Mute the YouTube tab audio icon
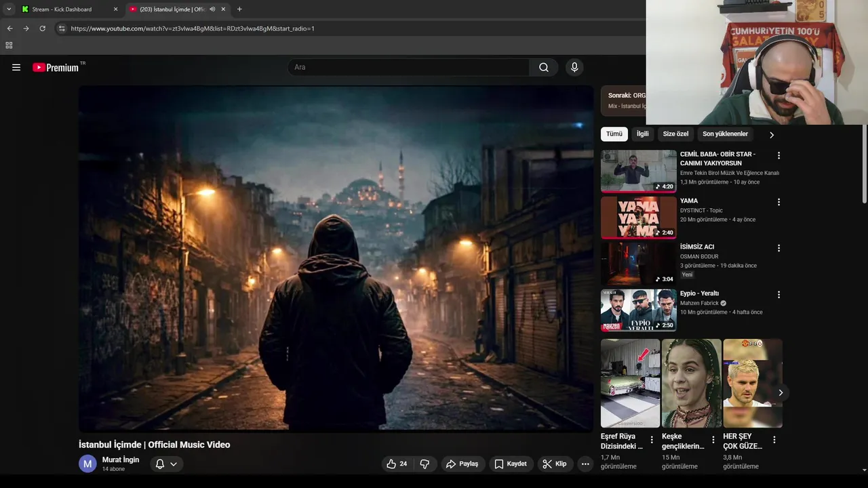 tap(212, 9)
